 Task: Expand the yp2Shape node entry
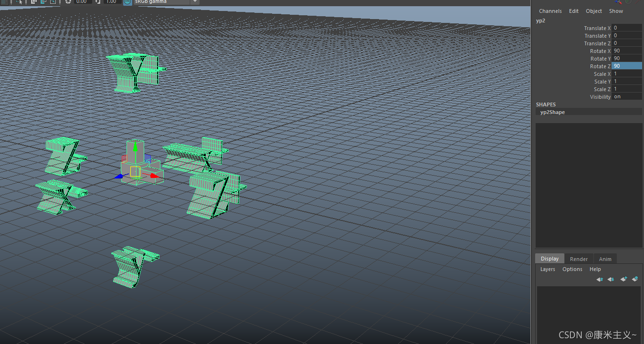tap(552, 112)
